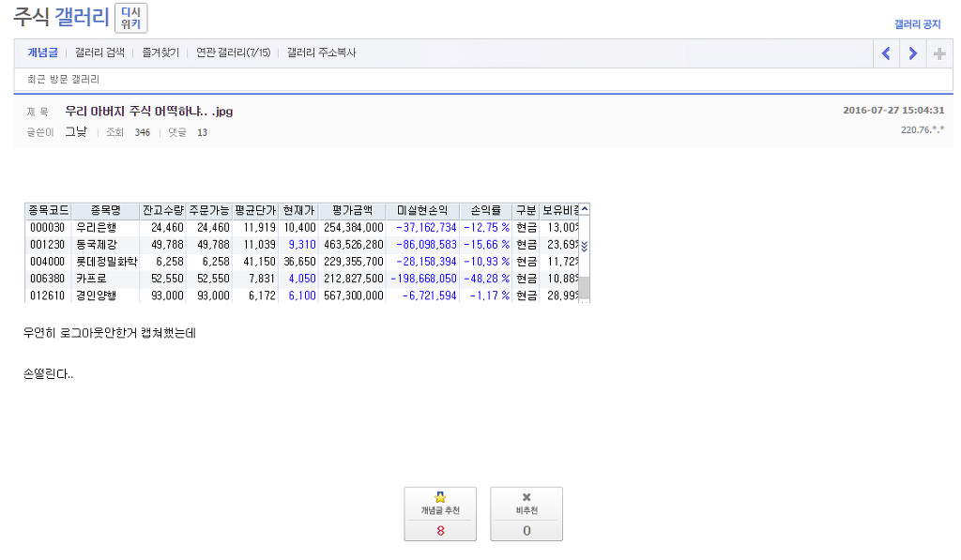
Task: Click 갤러리 주소복사
Action: (321, 53)
